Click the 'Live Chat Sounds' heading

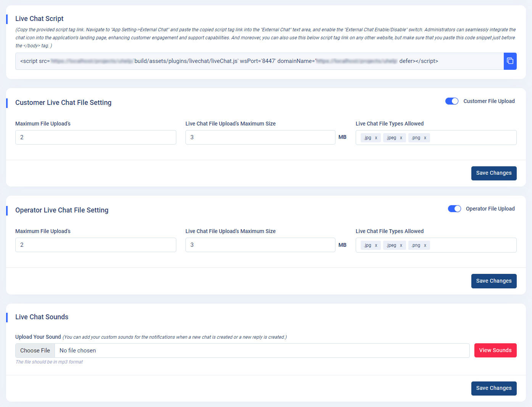[x=42, y=317]
